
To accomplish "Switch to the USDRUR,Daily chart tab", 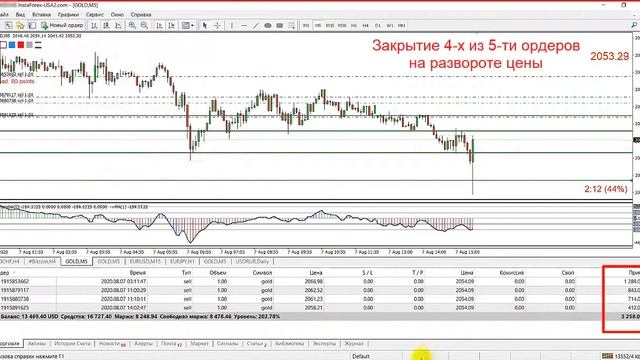I will tap(252, 261).
